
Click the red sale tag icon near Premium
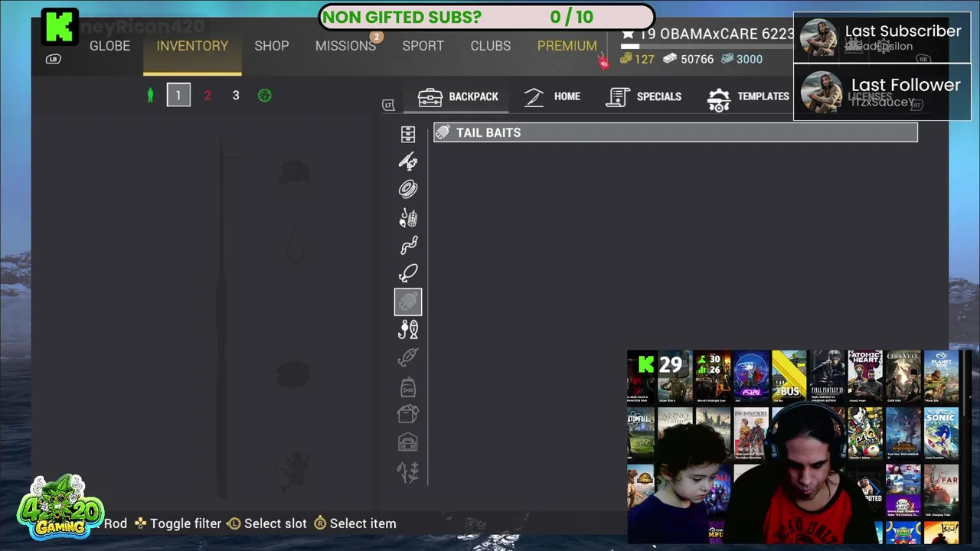(x=603, y=63)
